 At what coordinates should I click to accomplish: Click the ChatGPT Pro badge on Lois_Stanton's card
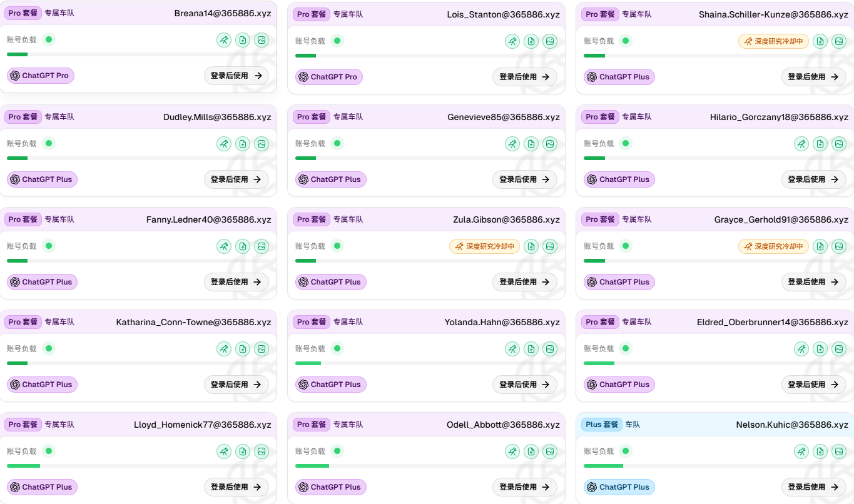[329, 77]
